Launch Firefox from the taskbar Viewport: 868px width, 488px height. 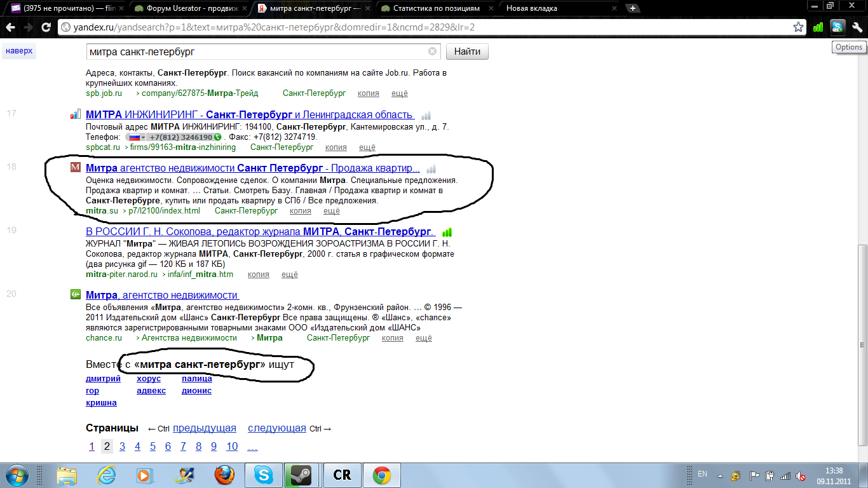(224, 475)
